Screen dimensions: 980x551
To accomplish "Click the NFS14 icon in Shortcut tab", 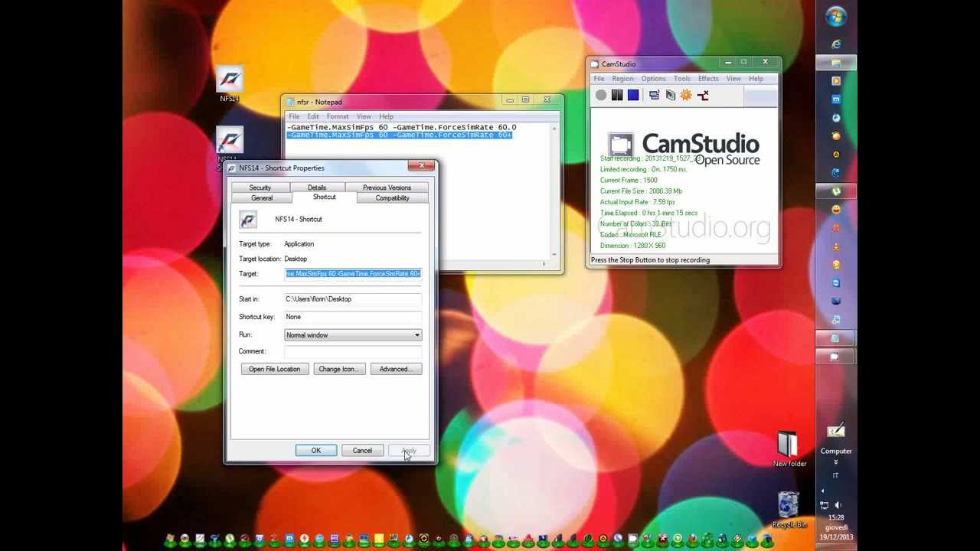I will [x=248, y=220].
